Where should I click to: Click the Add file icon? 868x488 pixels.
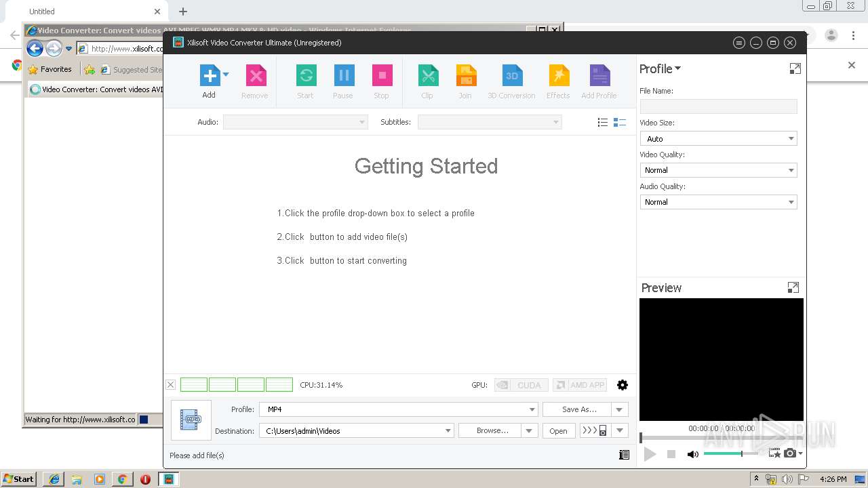pyautogui.click(x=210, y=75)
